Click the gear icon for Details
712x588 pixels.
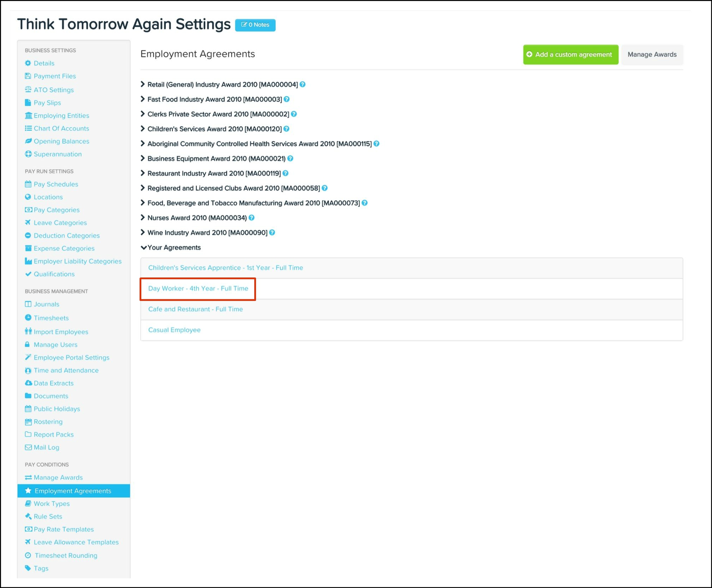coord(28,63)
